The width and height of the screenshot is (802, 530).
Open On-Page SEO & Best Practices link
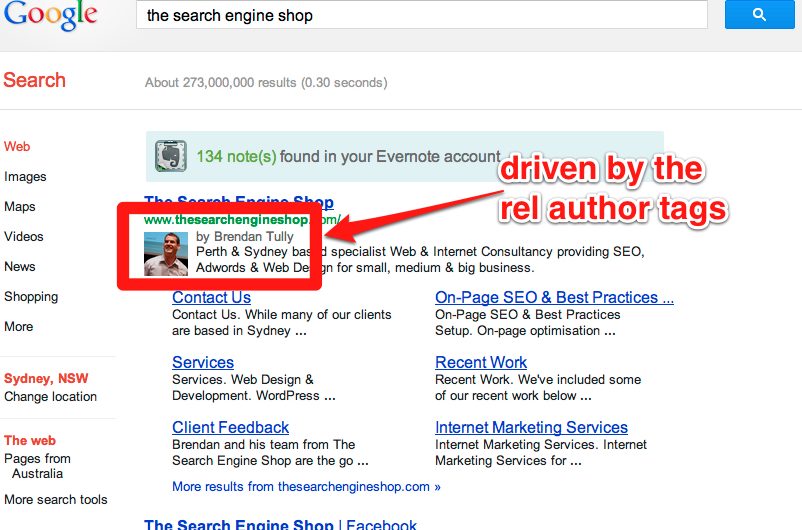(554, 297)
